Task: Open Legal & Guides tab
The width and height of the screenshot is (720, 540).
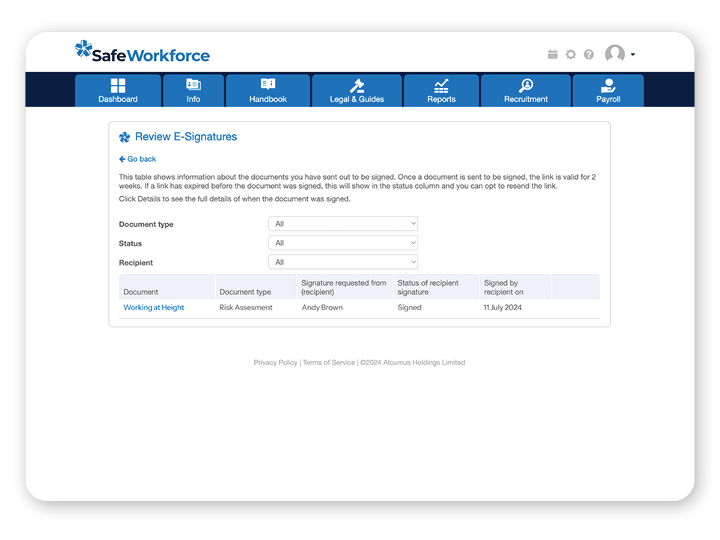Action: click(x=357, y=90)
